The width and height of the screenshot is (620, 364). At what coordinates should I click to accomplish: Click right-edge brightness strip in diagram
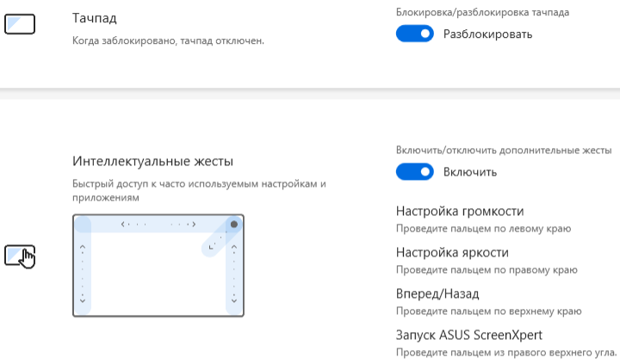[233, 277]
